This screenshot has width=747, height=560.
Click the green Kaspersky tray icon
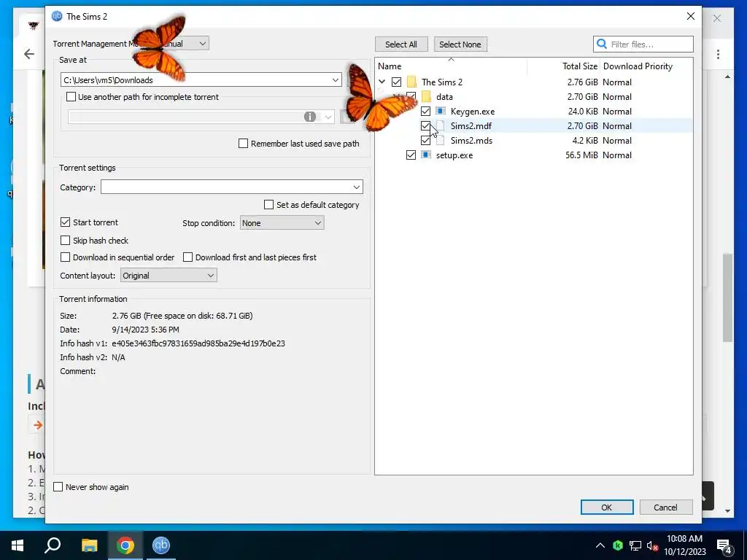click(x=618, y=545)
